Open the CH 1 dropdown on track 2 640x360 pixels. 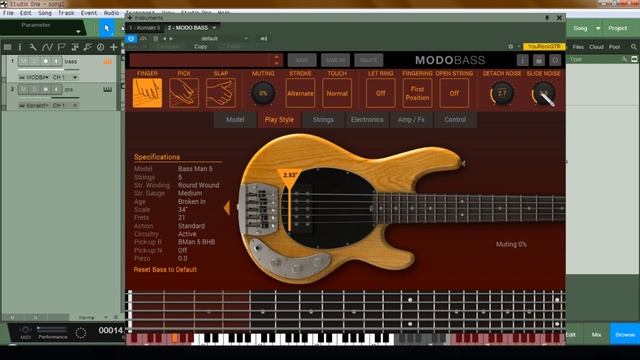(x=64, y=105)
